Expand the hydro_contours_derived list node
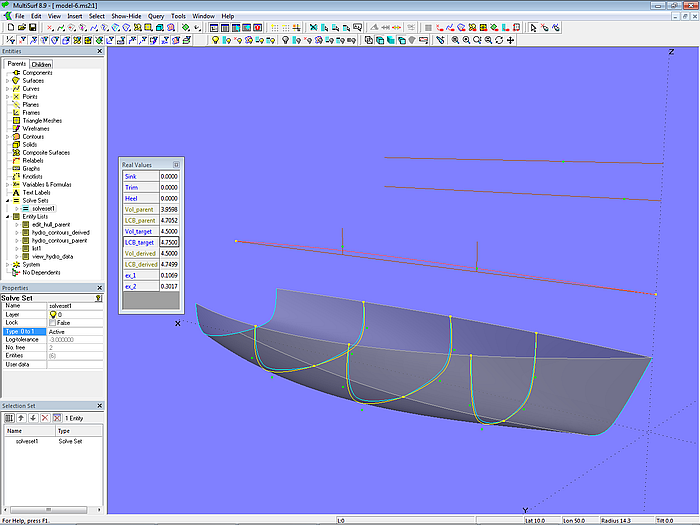Viewport: 700px width, 525px height. [x=16, y=233]
